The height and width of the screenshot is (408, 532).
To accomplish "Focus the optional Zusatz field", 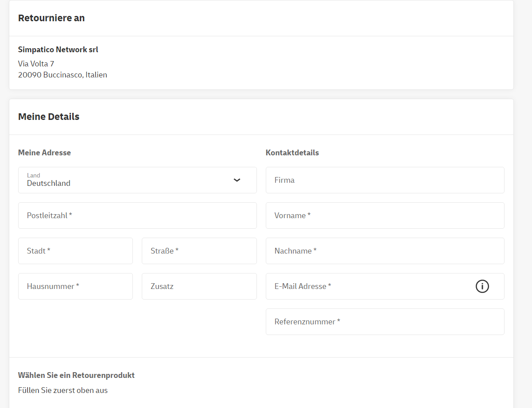I will coord(199,286).
